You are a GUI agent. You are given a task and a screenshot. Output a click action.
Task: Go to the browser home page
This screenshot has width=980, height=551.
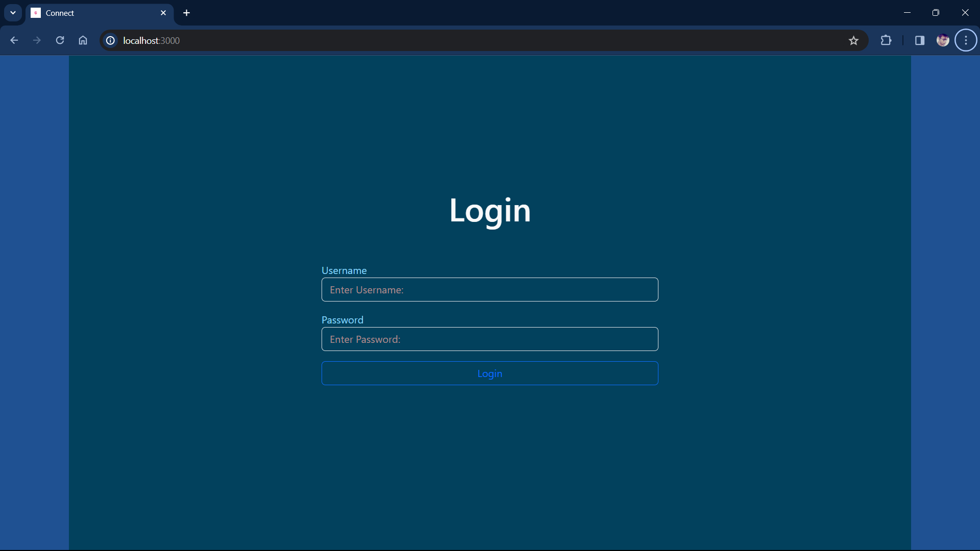pos(83,40)
